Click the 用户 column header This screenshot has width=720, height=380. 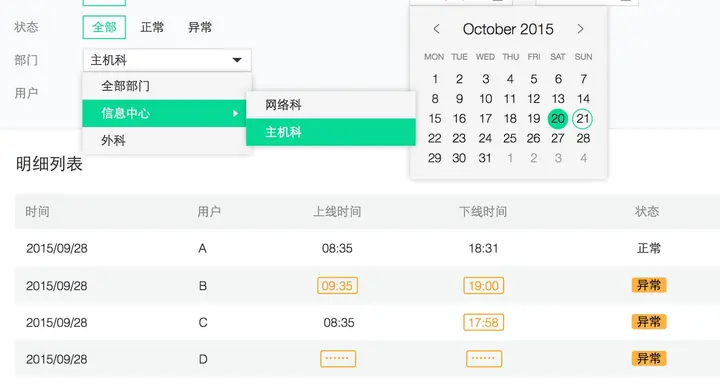pos(209,212)
